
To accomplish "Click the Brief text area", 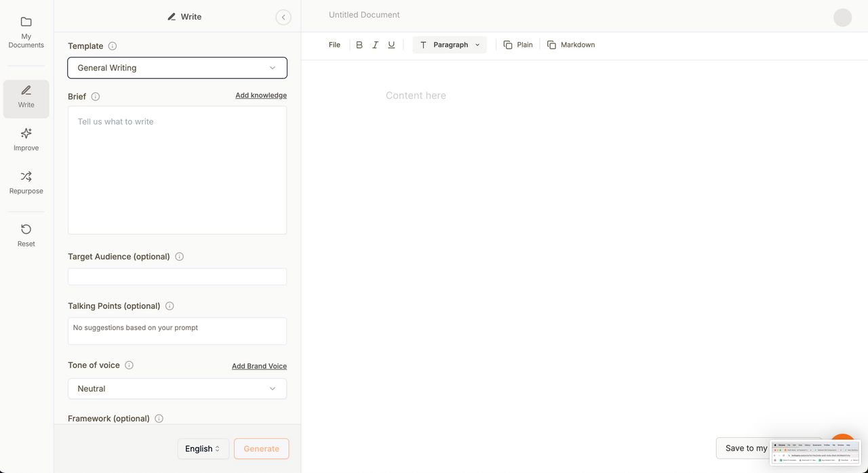I will tap(177, 170).
